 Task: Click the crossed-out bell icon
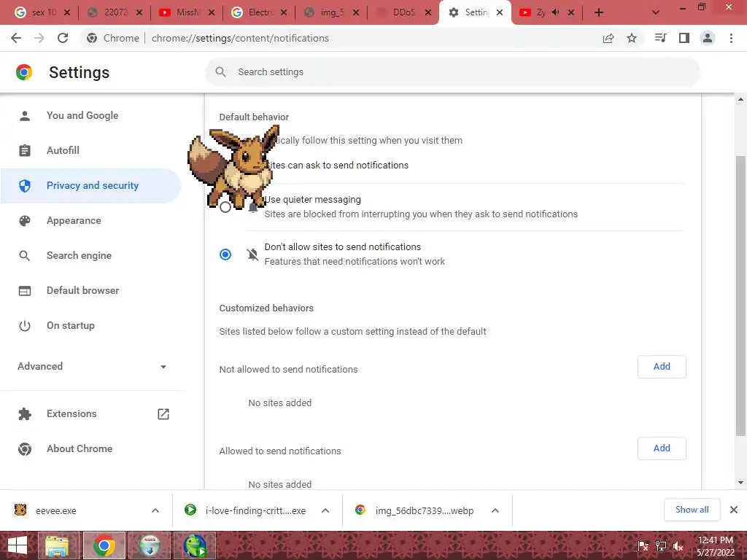coord(252,254)
